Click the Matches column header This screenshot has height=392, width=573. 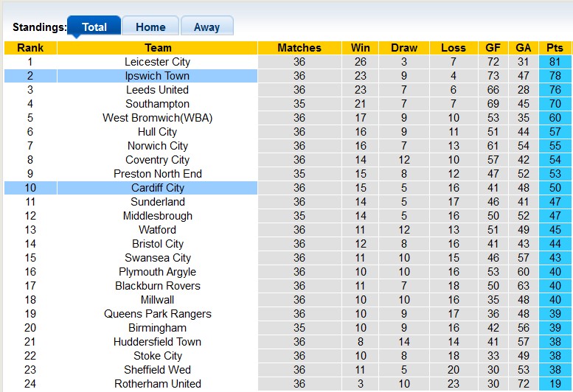click(x=299, y=48)
